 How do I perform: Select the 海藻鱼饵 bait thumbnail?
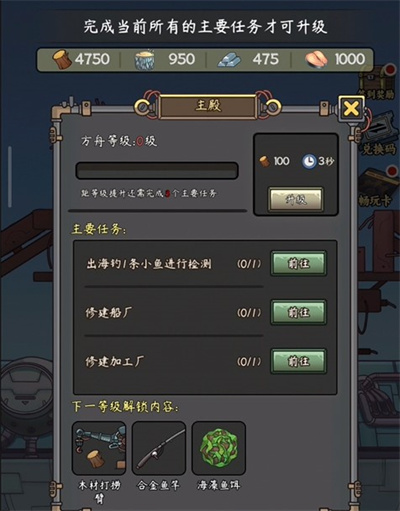[x=219, y=448]
